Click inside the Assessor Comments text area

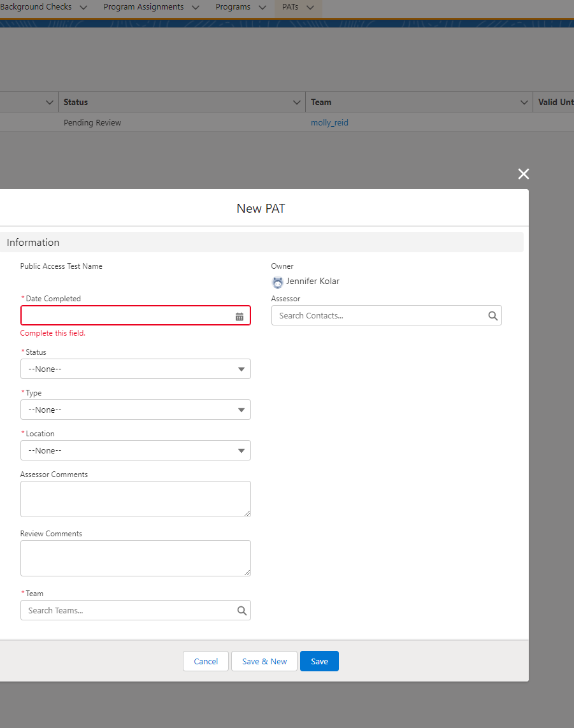[x=135, y=499]
